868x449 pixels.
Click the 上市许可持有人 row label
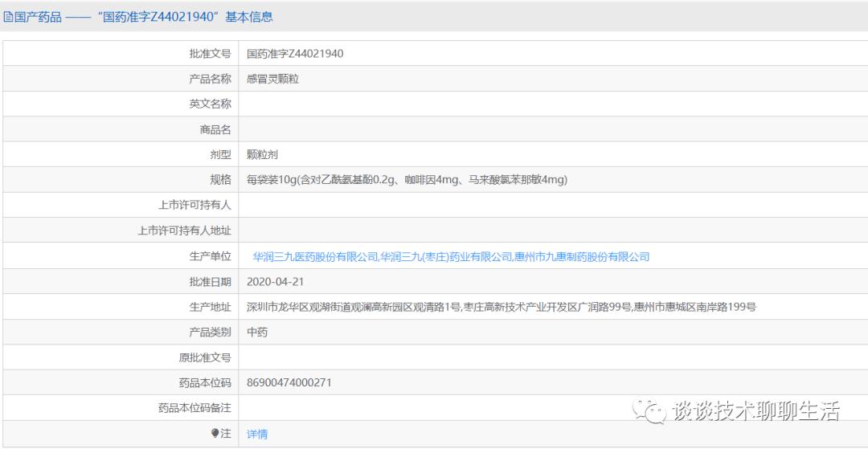coord(194,205)
